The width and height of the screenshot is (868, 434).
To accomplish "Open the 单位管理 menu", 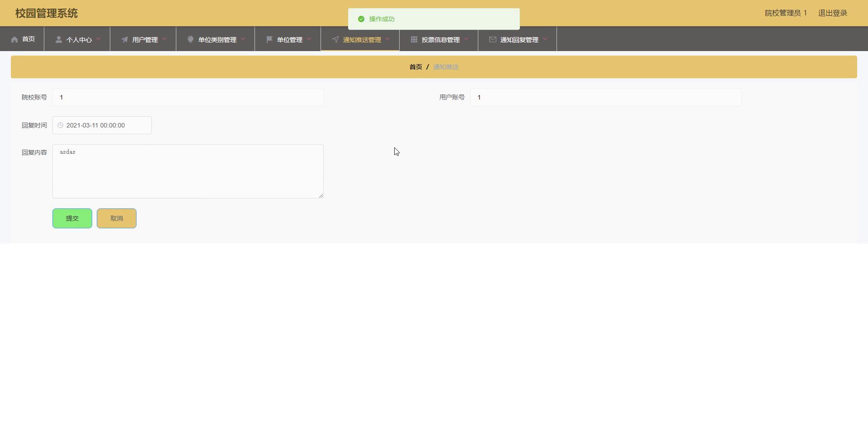I will (289, 40).
